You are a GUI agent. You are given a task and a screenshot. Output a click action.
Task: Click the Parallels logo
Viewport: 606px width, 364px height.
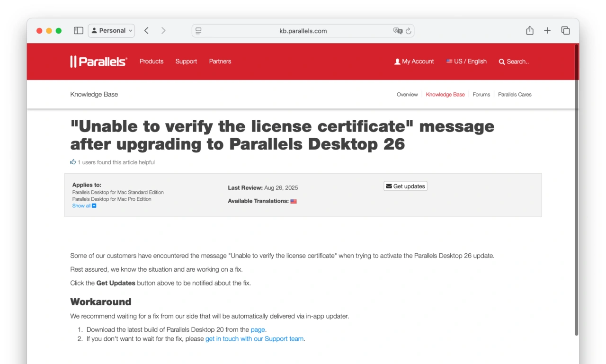[x=98, y=61]
